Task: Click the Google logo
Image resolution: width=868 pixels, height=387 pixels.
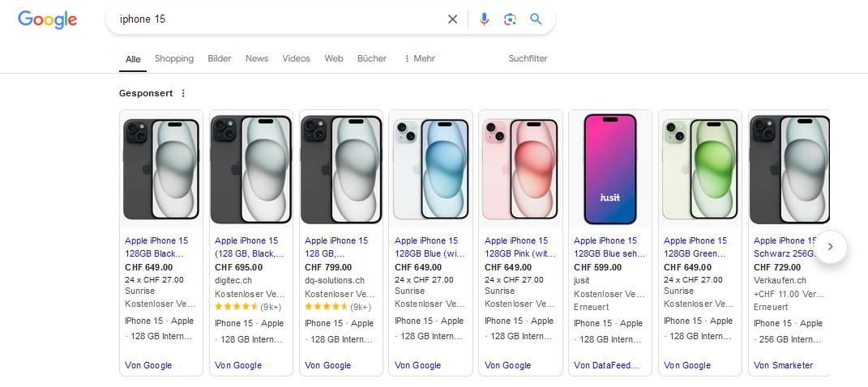Action: tap(47, 19)
